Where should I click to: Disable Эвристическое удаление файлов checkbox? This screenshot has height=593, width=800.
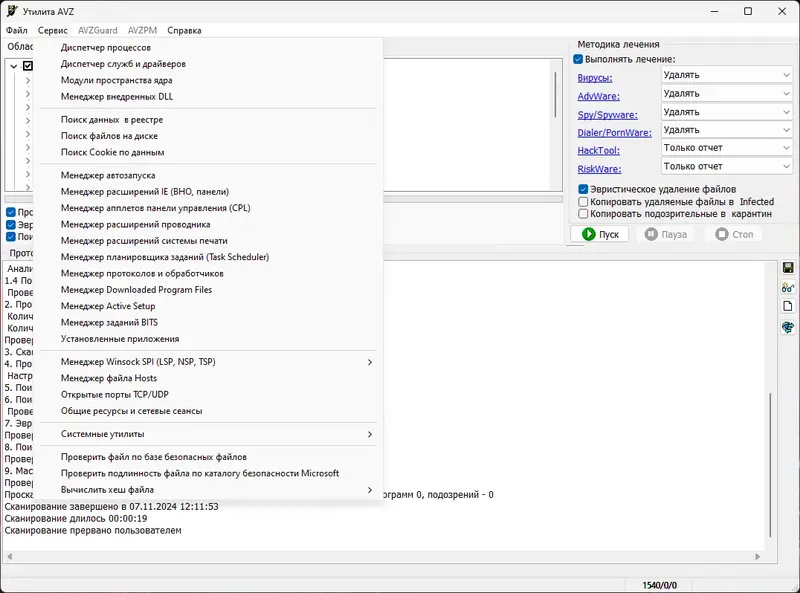coord(583,189)
